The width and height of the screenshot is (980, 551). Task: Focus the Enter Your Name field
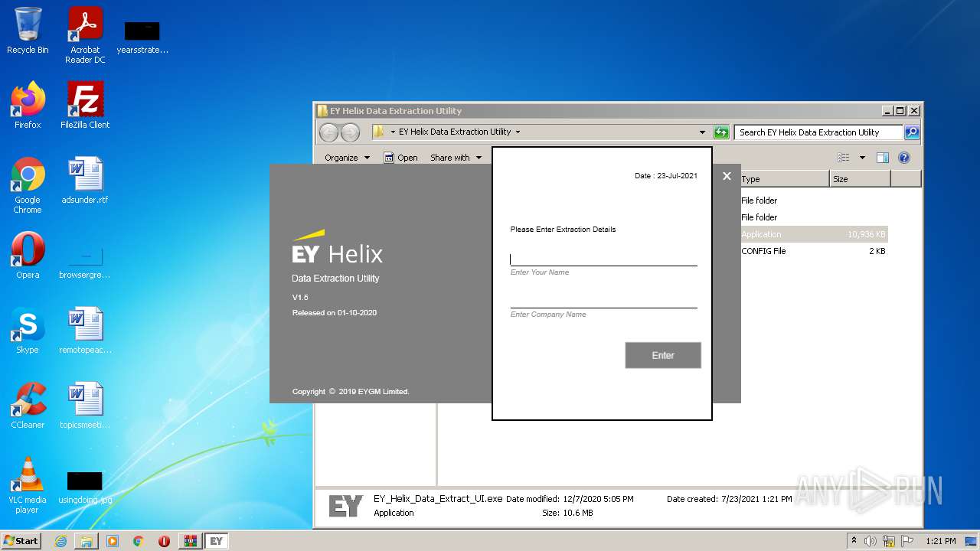pos(603,259)
